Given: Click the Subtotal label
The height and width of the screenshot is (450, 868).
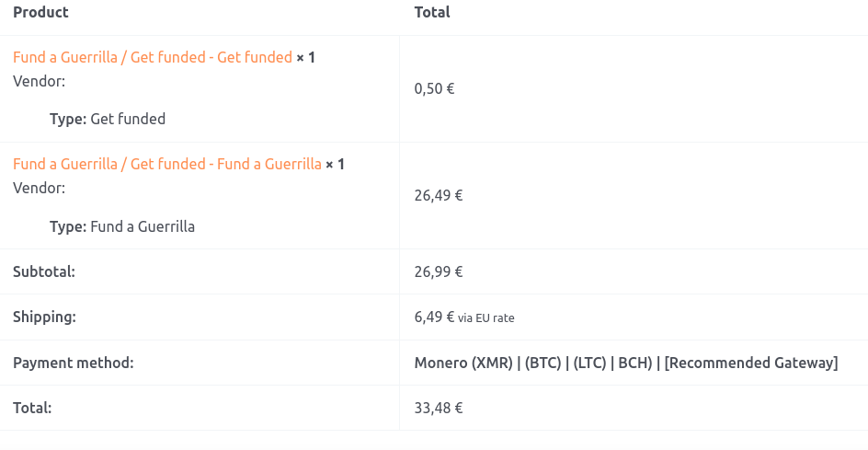Looking at the screenshot, I should coord(44,271).
